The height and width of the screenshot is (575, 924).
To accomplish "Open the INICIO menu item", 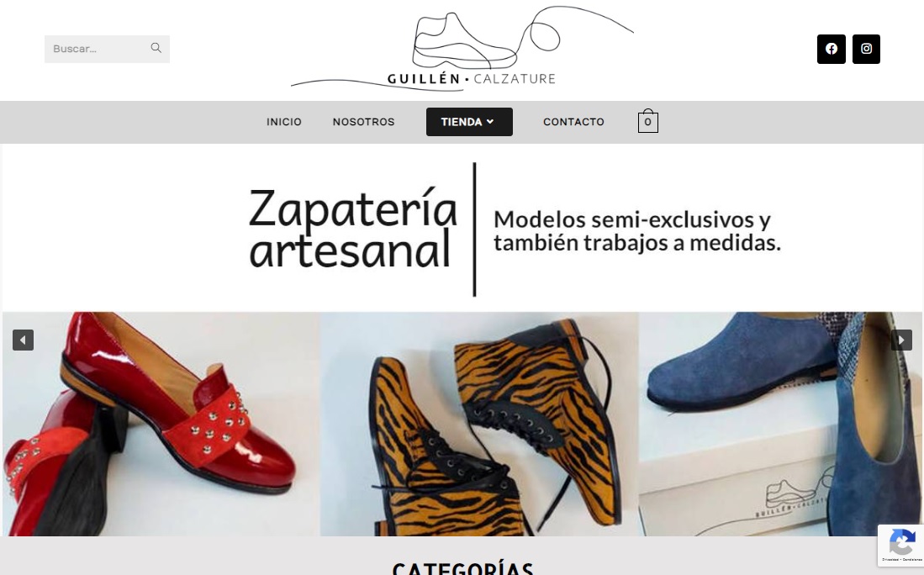I will [x=284, y=122].
